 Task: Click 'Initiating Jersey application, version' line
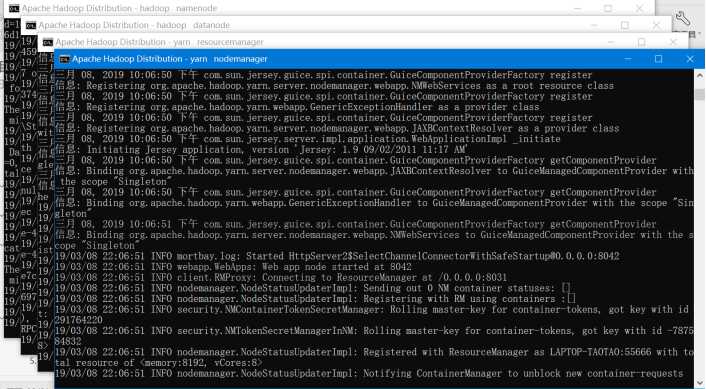[x=262, y=149]
